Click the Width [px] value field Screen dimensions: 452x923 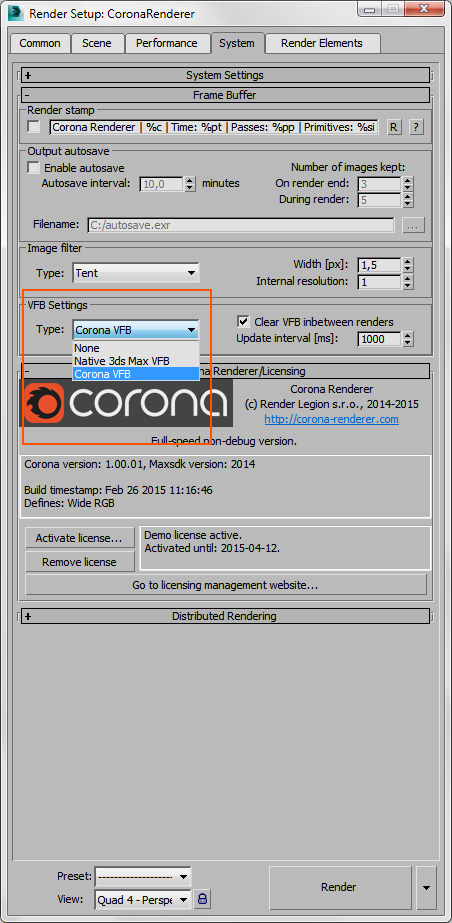tap(380, 265)
